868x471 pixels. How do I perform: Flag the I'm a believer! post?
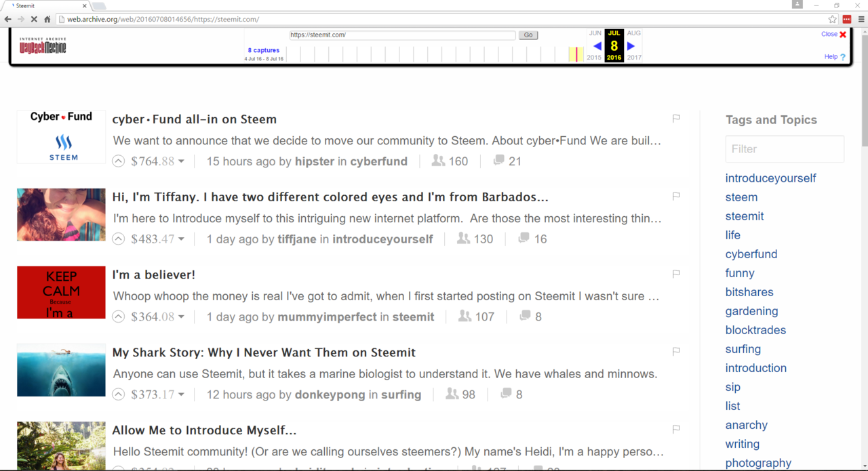tap(676, 274)
